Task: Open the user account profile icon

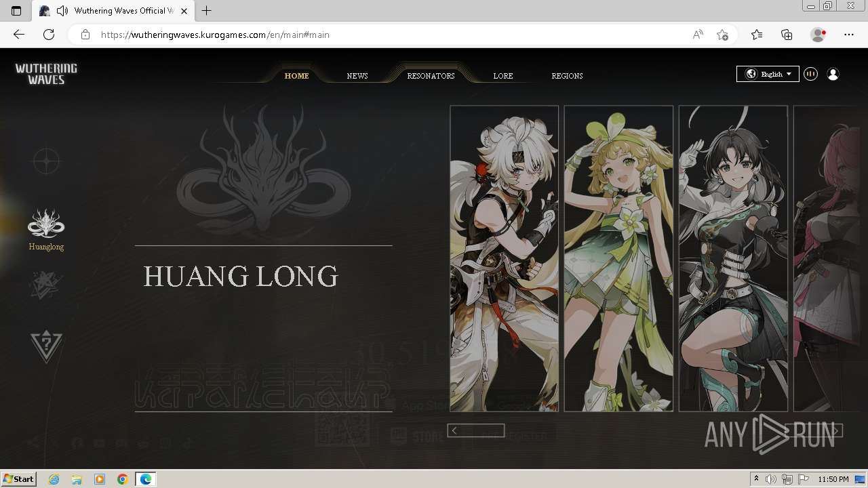Action: [x=833, y=75]
